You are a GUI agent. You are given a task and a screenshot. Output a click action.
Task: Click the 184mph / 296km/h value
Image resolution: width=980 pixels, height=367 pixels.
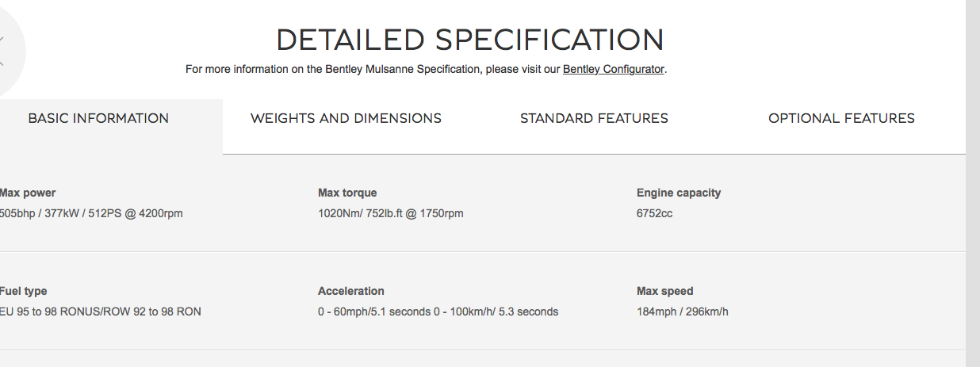[682, 312]
